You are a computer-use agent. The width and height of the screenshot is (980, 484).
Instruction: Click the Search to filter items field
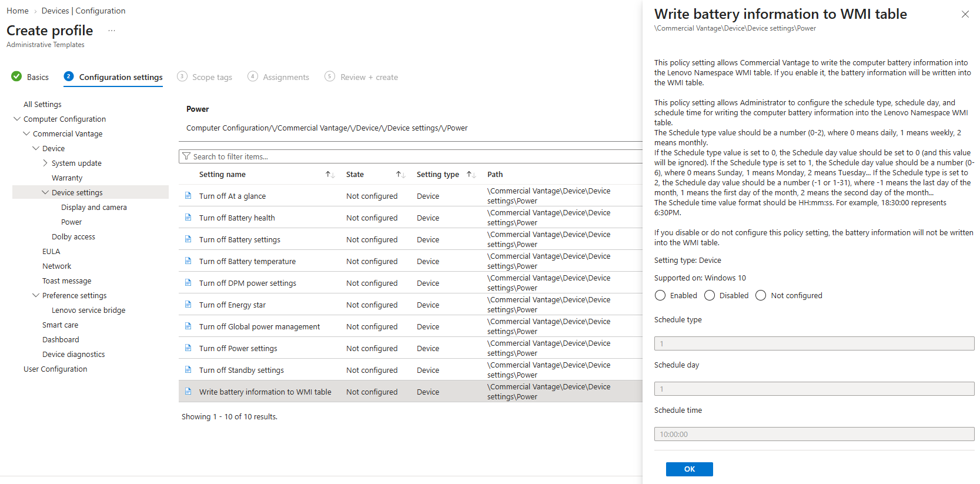(410, 156)
